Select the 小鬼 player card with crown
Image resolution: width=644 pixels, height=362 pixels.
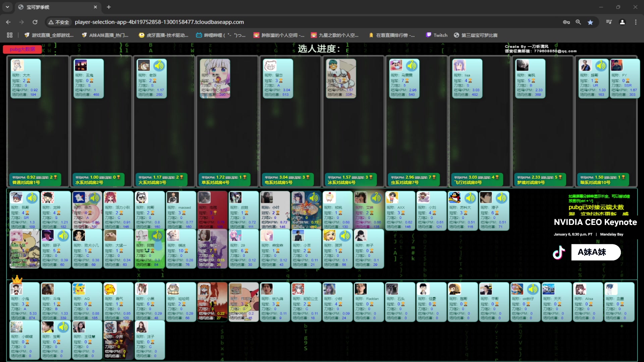tap(25, 302)
